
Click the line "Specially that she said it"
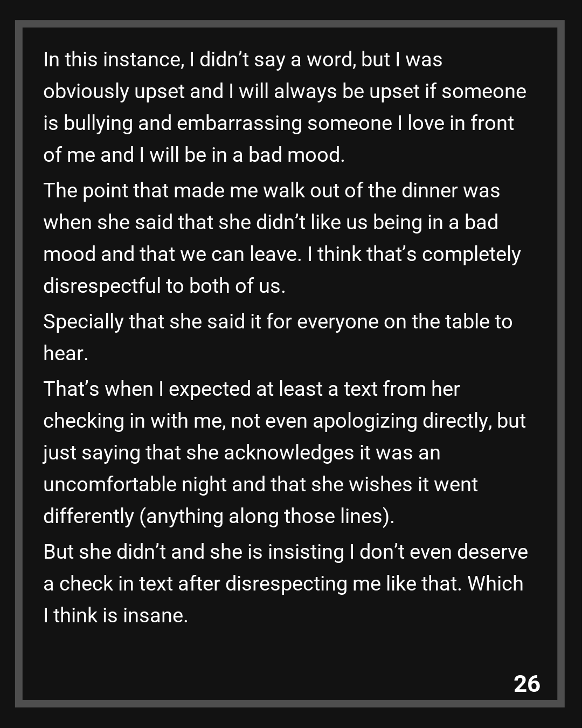[x=278, y=322]
